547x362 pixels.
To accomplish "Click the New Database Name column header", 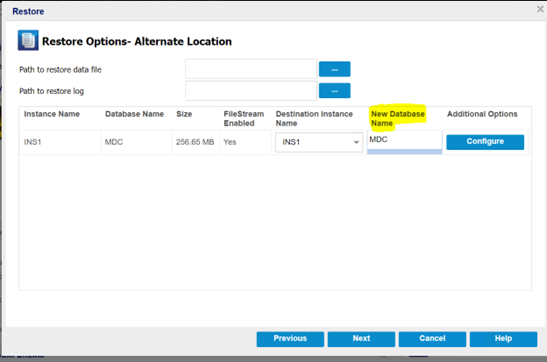I will click(398, 119).
